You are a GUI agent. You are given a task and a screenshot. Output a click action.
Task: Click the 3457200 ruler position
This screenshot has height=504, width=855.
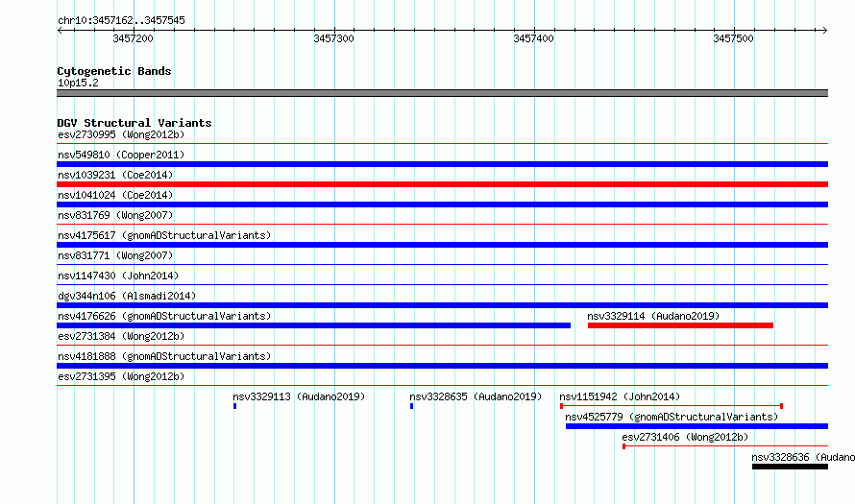click(x=133, y=38)
